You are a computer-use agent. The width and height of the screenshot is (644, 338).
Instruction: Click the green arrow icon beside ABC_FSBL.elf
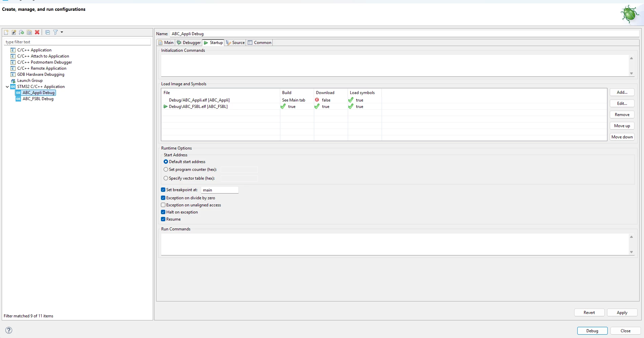166,107
